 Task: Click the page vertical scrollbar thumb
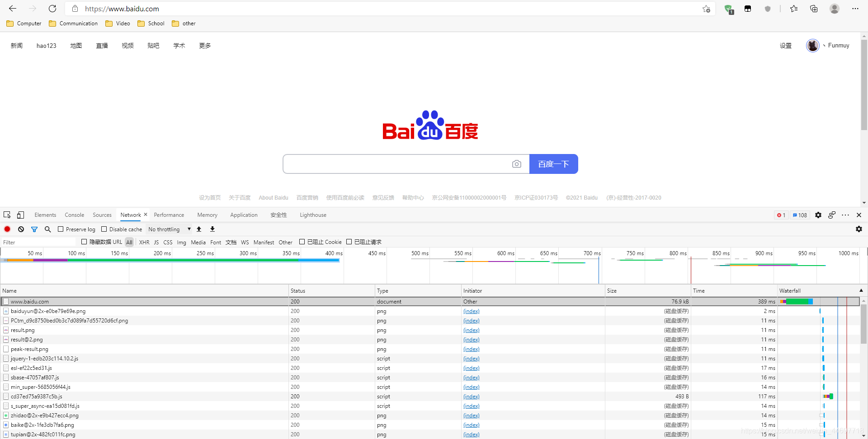[864, 85]
